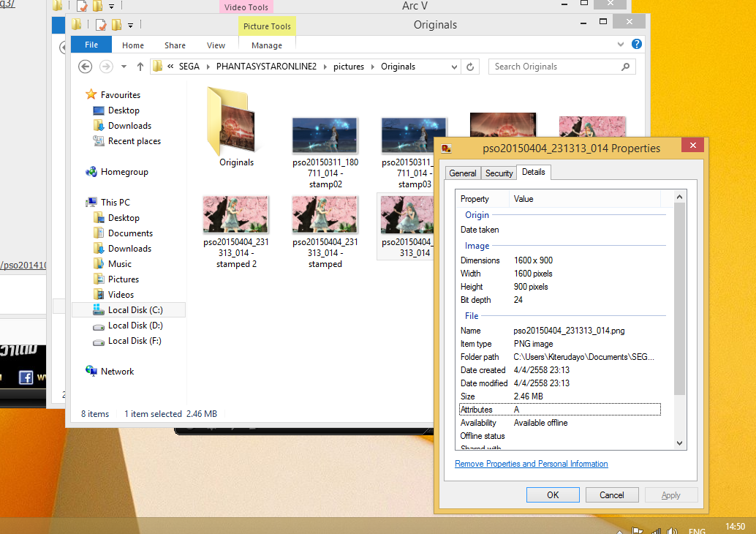
Task: Click properties list scroll up arrow
Action: 679,197
